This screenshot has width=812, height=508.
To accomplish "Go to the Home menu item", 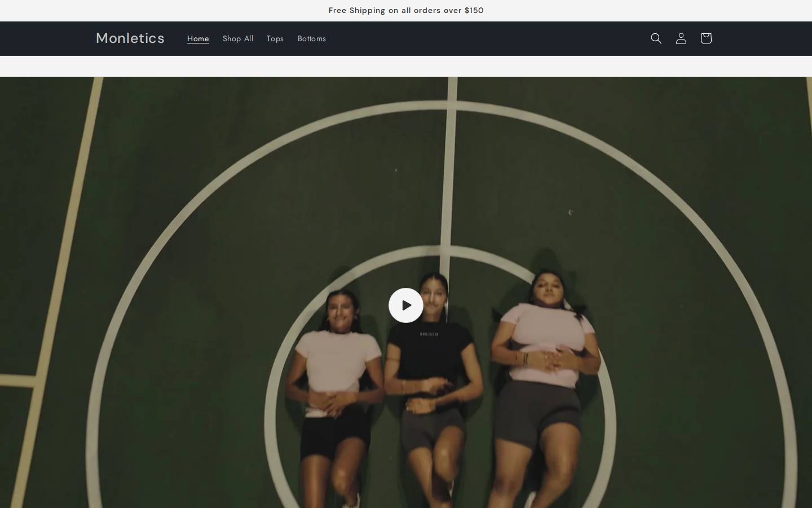I will [198, 38].
